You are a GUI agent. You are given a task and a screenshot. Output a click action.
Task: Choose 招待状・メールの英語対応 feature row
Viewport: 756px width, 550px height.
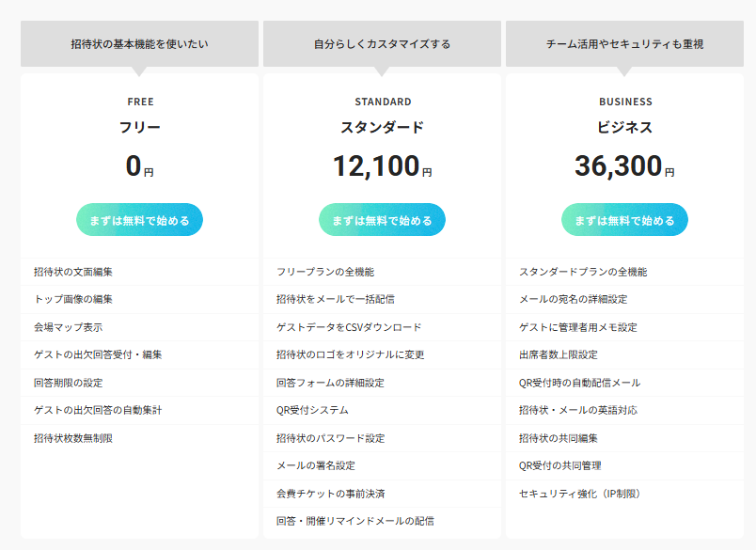[575, 410]
